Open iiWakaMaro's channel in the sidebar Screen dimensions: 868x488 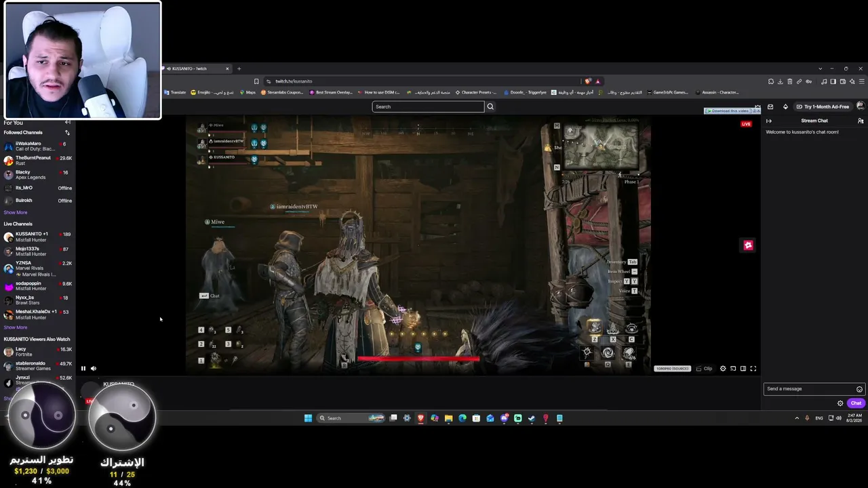tap(37, 146)
